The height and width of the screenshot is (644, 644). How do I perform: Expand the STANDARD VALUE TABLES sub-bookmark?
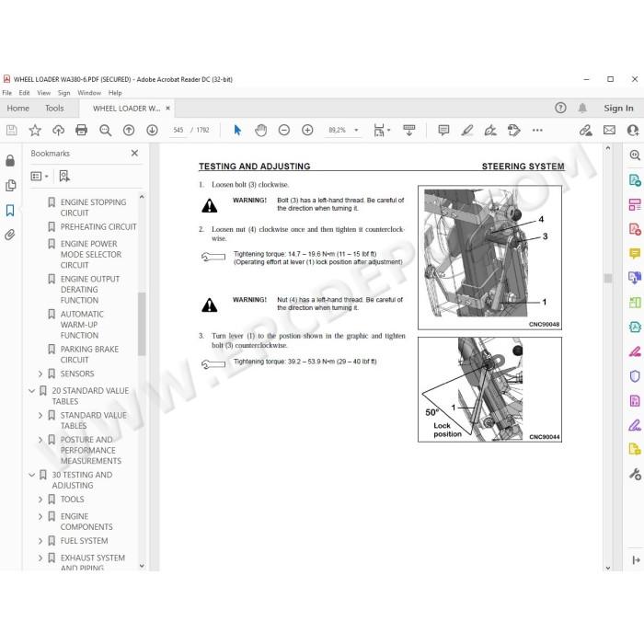point(40,415)
